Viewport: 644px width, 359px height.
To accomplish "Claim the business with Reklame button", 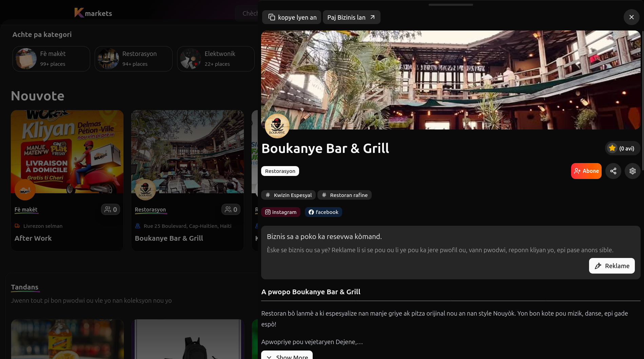I will click(x=612, y=266).
